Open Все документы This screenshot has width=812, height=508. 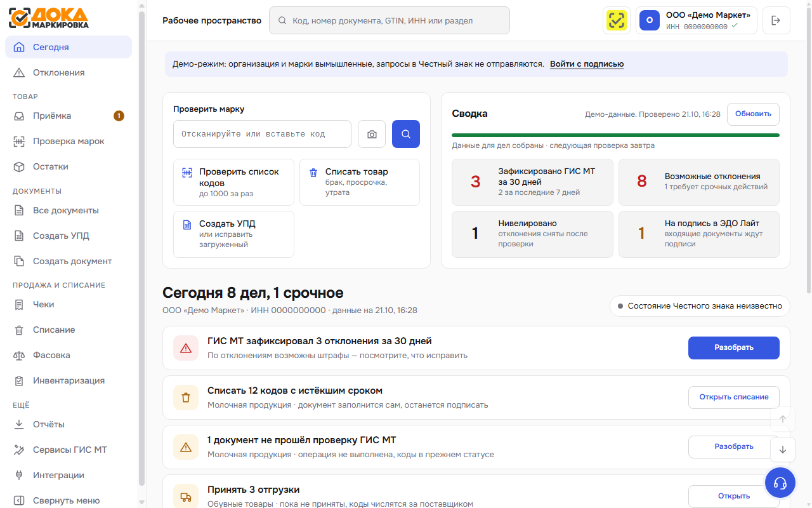click(69, 210)
